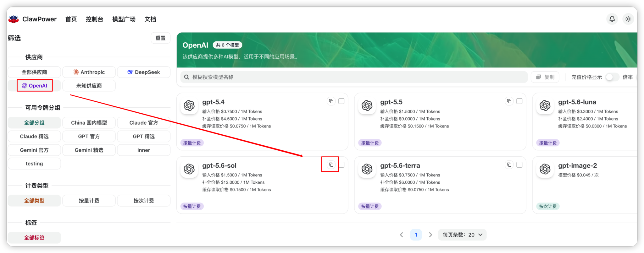The height and width of the screenshot is (253, 644).
Task: Open the 控制台 nav item
Action: tap(95, 19)
